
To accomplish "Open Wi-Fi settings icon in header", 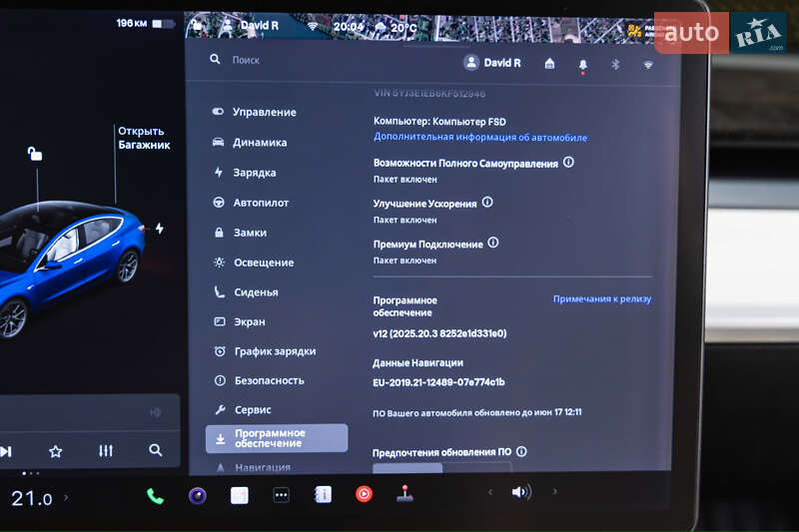I will tap(647, 65).
